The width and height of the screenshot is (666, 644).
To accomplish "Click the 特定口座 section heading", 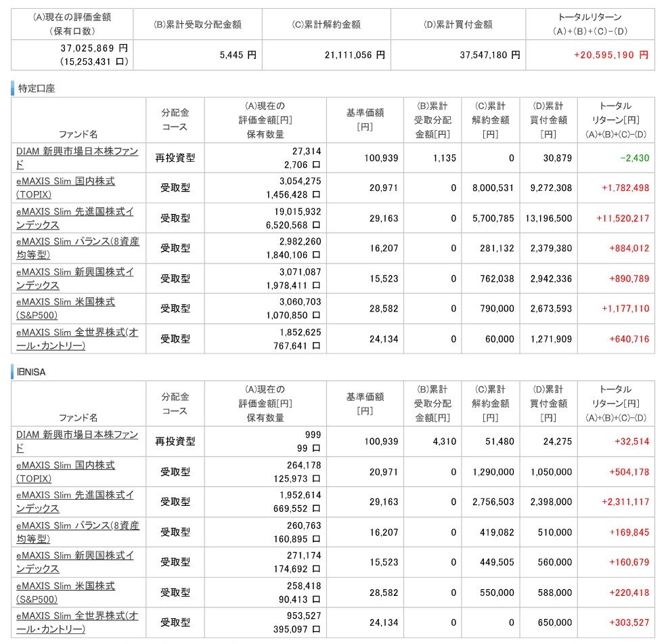I will click(x=37, y=89).
